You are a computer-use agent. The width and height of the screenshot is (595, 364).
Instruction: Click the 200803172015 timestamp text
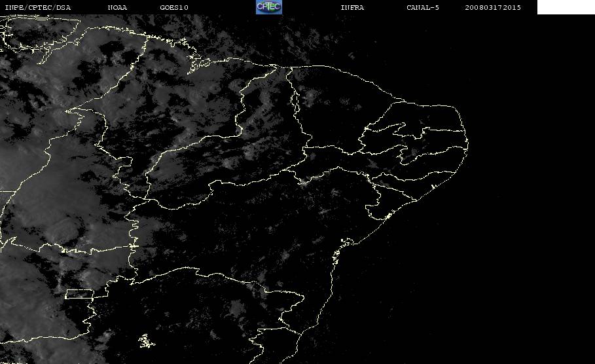point(493,8)
